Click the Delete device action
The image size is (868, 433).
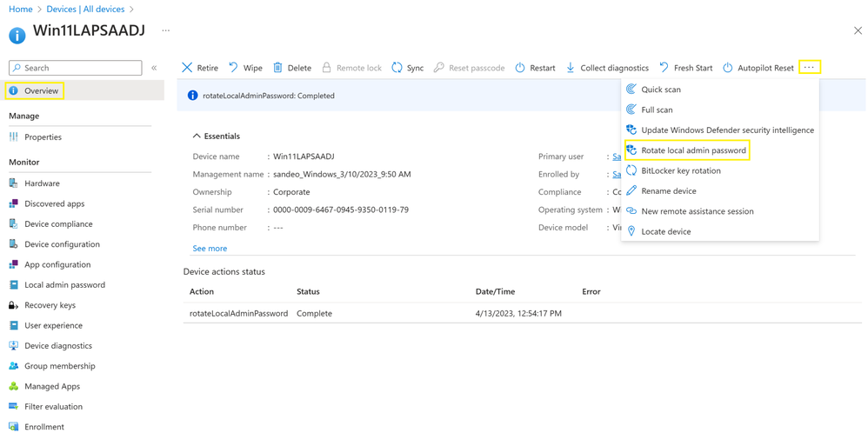292,68
